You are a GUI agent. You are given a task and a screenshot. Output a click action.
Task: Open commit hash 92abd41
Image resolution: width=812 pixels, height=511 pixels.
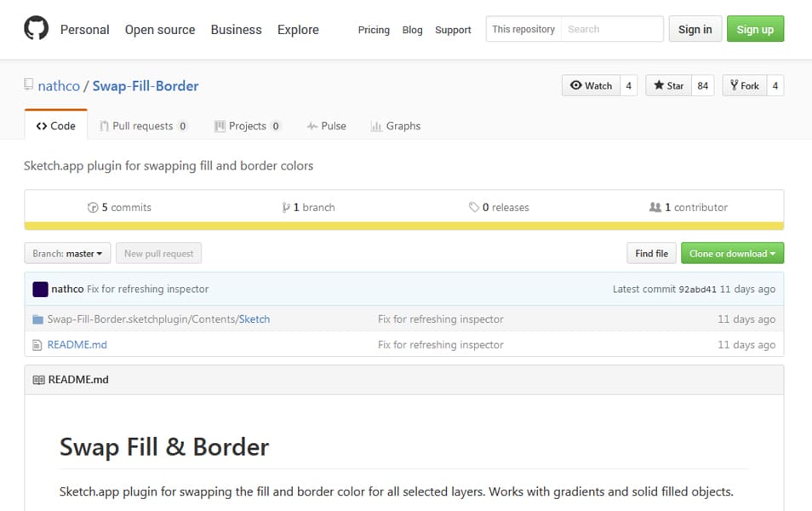click(698, 290)
